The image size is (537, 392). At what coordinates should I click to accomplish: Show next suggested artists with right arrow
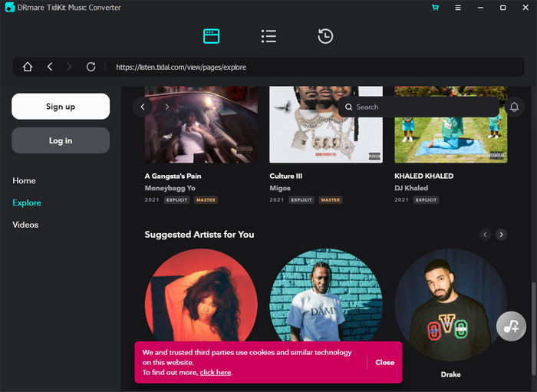pos(502,235)
